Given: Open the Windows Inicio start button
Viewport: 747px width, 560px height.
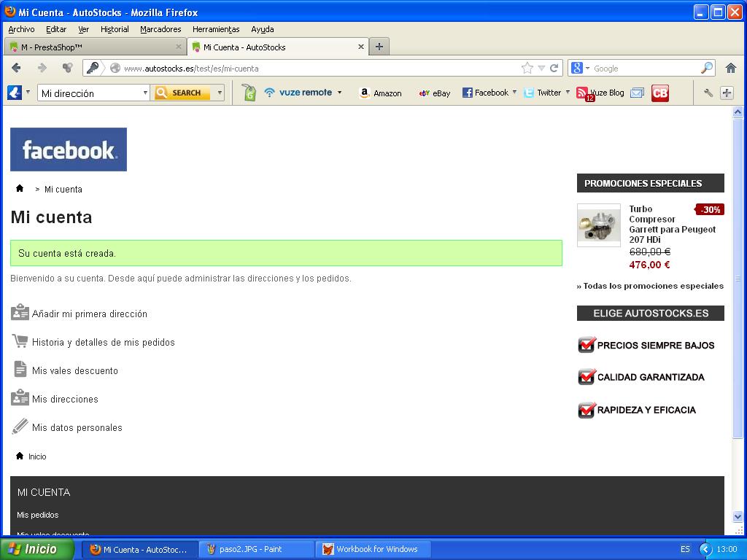Looking at the screenshot, I should [37, 549].
